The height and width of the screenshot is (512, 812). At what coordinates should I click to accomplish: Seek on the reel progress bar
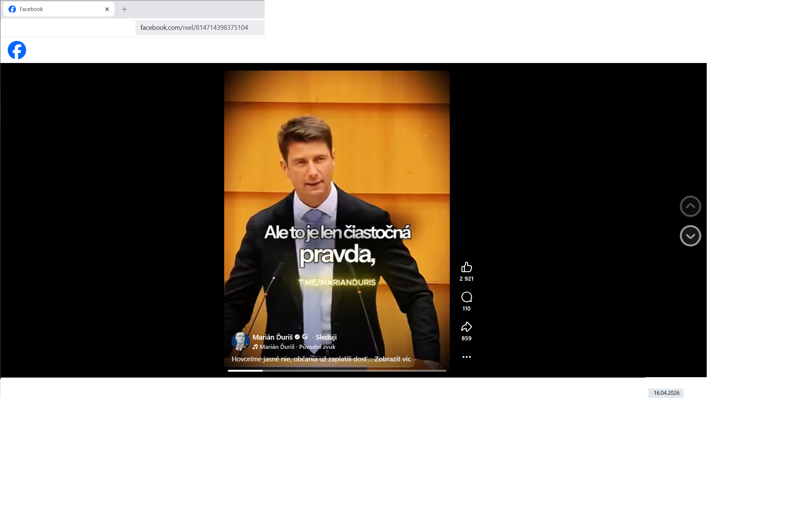(x=337, y=371)
